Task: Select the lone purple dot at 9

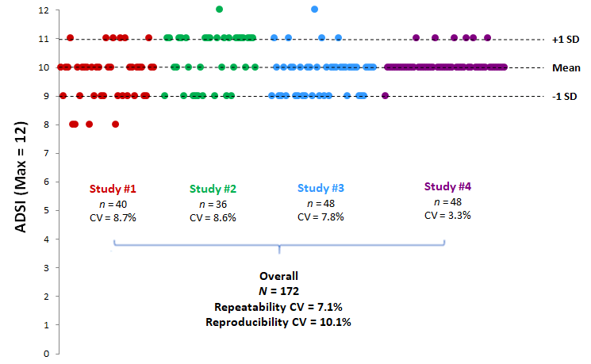Action: tap(385, 96)
